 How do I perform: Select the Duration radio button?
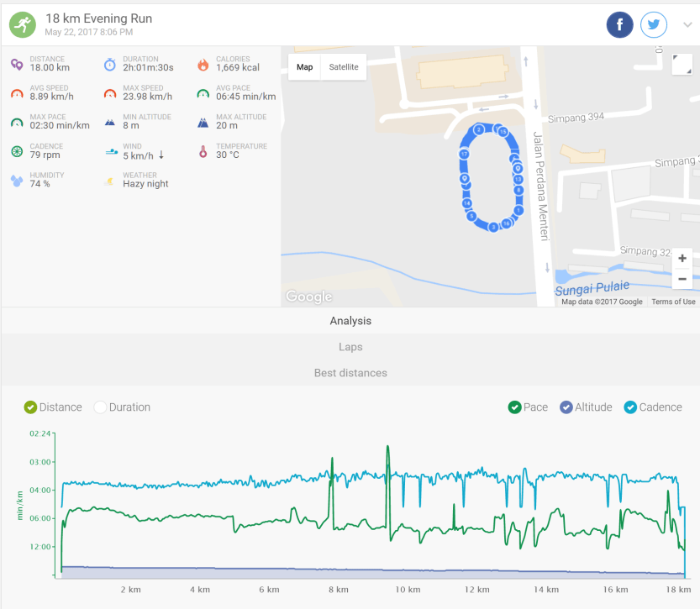point(100,407)
